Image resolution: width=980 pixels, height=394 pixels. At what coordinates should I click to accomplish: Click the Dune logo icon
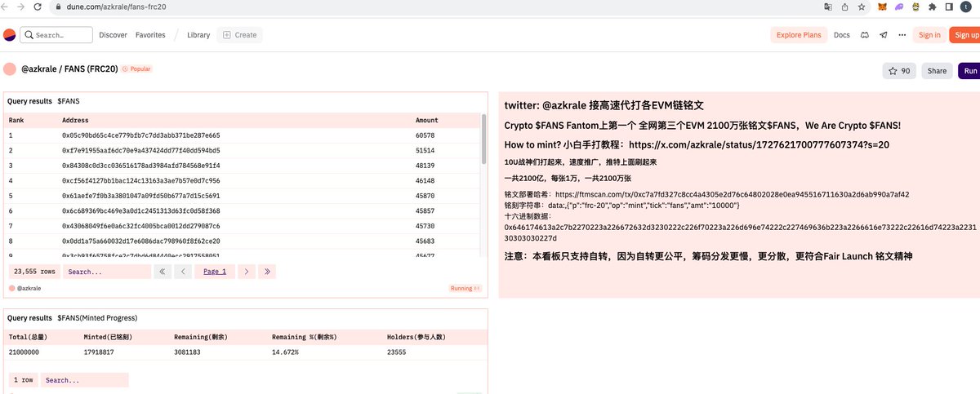coord(9,35)
